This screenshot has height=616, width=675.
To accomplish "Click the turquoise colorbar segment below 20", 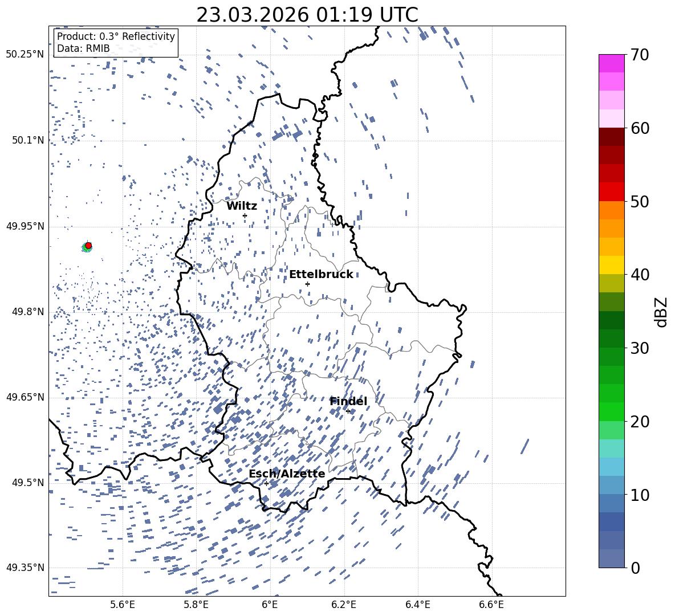I will pos(612,448).
